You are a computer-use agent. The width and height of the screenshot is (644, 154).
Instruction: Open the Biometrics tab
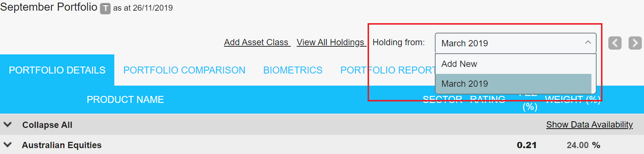293,70
